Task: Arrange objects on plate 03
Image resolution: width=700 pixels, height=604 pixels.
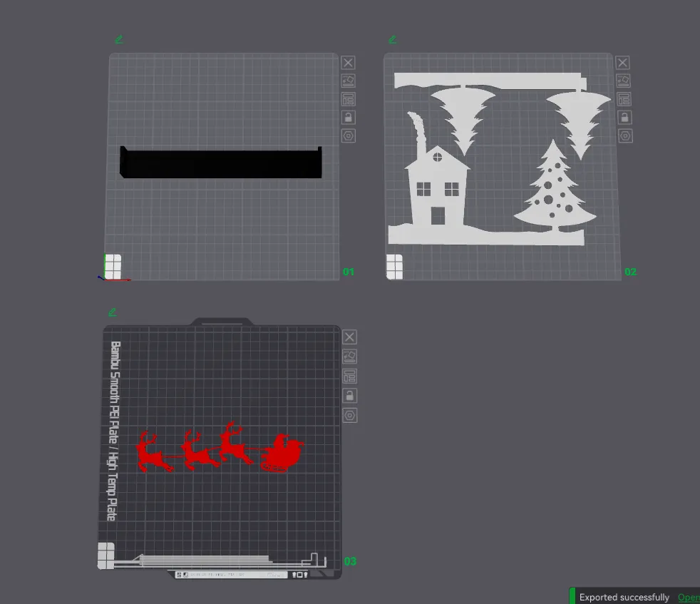Action: 349,376
